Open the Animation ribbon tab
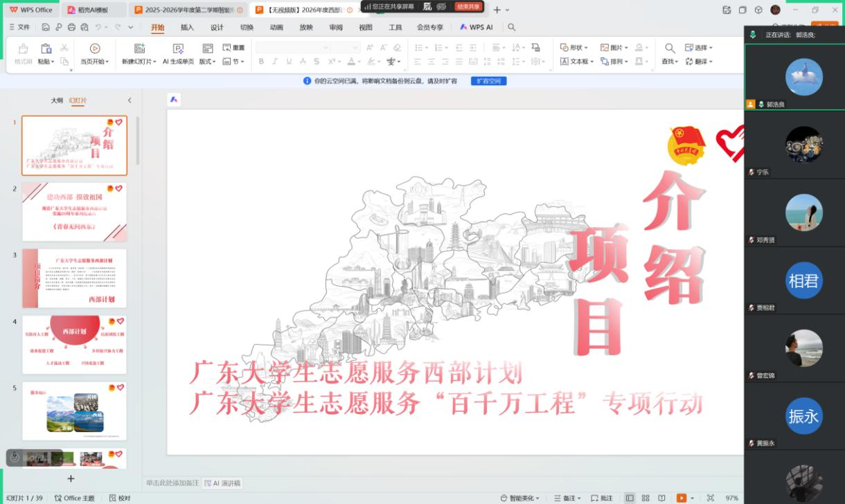Viewport: 845px width, 504px height. pos(276,27)
